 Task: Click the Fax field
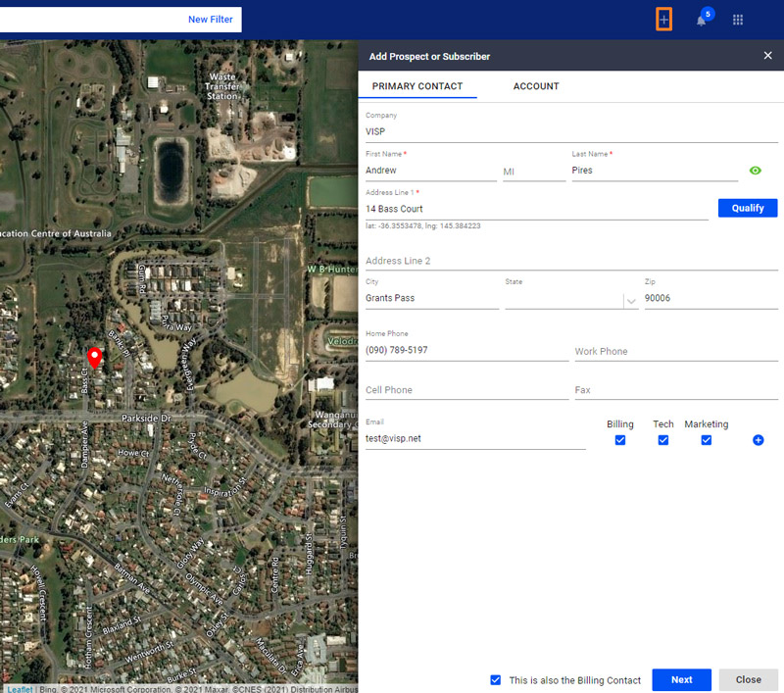click(676, 390)
